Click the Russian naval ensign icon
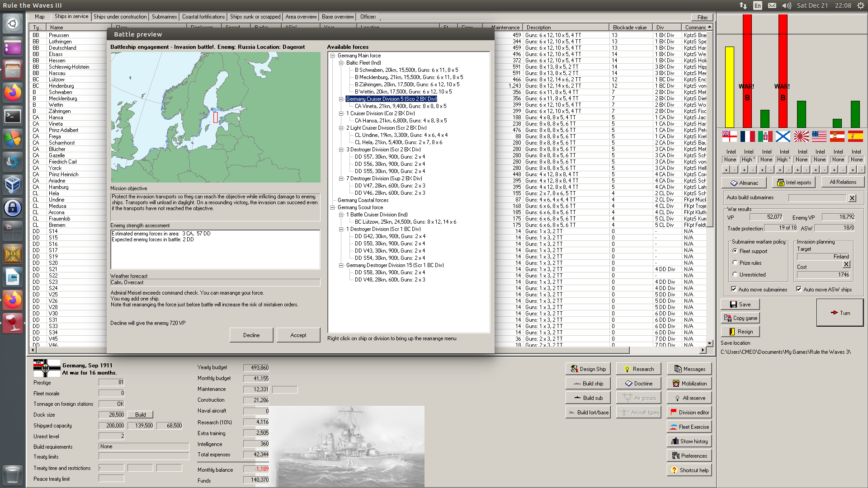Viewport: 868px width, 488px height. click(x=783, y=136)
